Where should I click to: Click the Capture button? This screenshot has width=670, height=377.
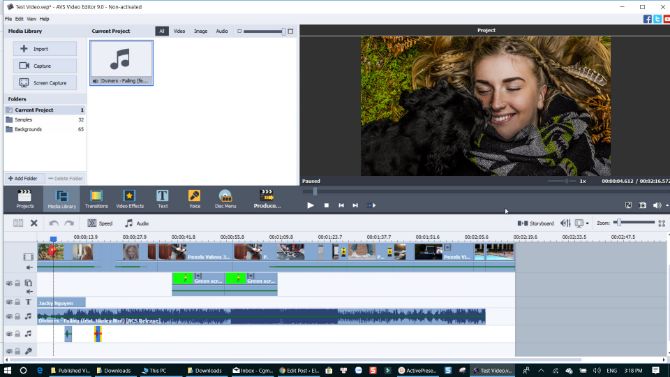tap(44, 66)
